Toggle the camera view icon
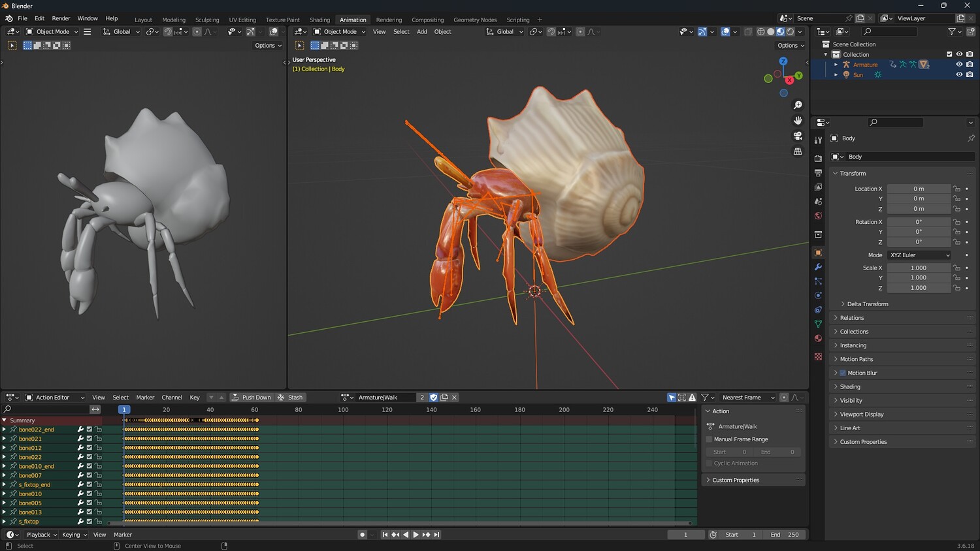This screenshot has height=551, width=980. tap(798, 136)
